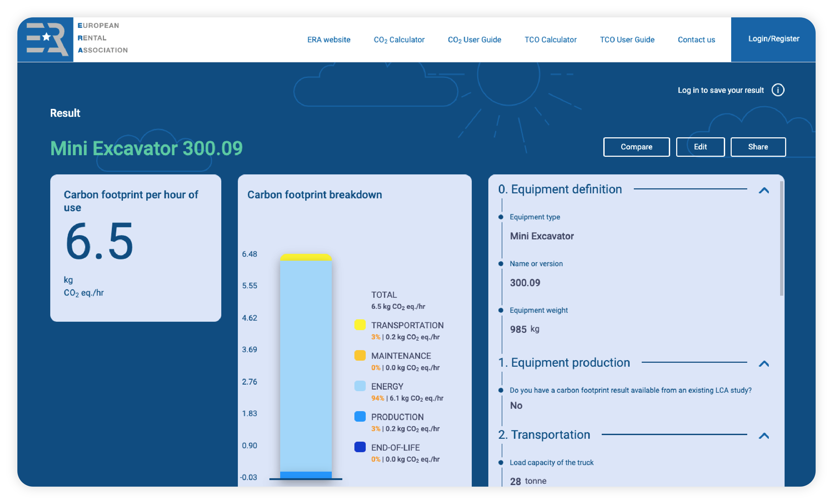Click the Compare button
The height and width of the screenshot is (504, 833).
pos(636,147)
